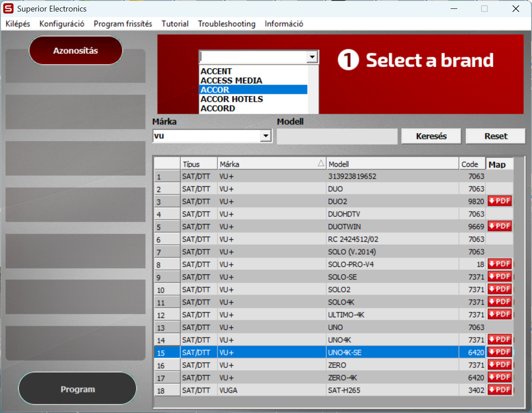Image resolution: width=532 pixels, height=413 pixels.
Task: Select ACCOR from brand list
Action: point(253,90)
